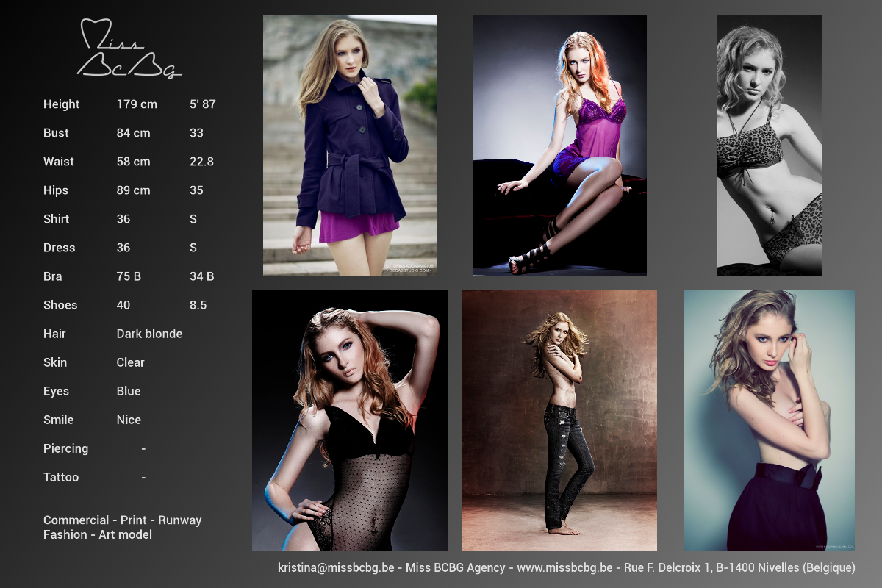
Task: Select the 'Hips' label
Action: [56, 190]
